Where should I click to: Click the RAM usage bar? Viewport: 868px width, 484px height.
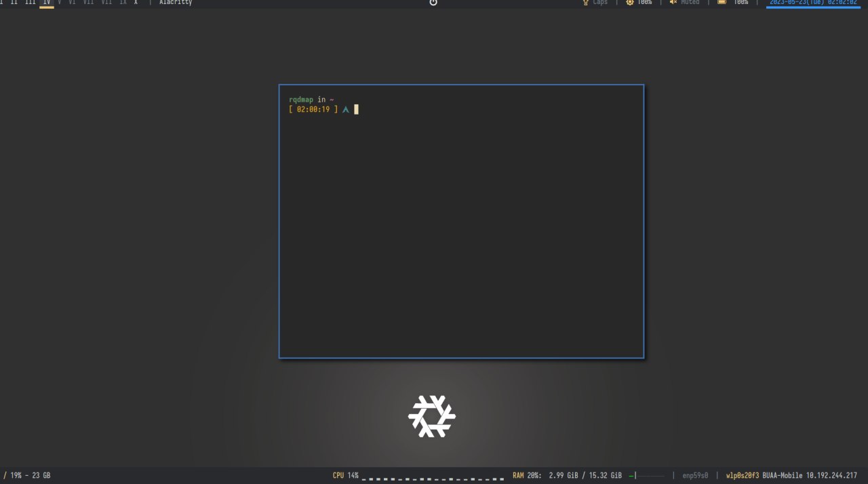click(646, 476)
